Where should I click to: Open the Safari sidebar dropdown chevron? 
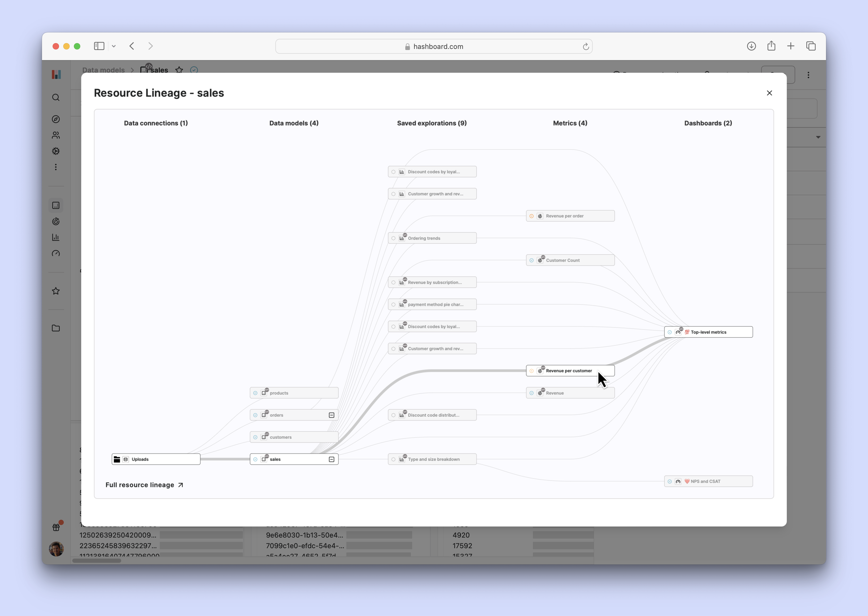coord(114,46)
